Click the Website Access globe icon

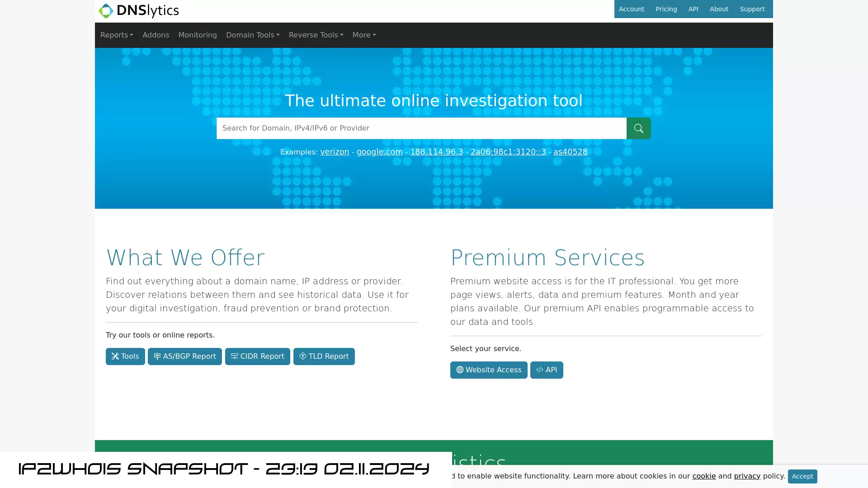(460, 370)
